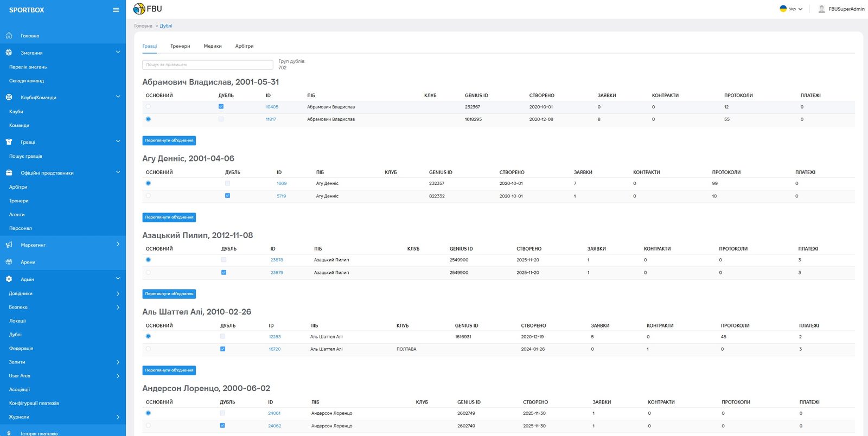This screenshot has height=436, width=868.
Task: Click the home icon next to Головна
Action: click(9, 36)
